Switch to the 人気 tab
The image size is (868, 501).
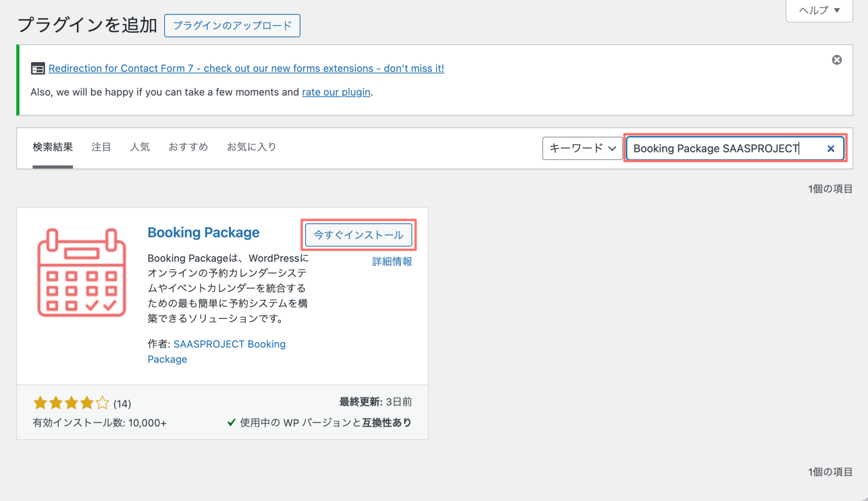(140, 147)
